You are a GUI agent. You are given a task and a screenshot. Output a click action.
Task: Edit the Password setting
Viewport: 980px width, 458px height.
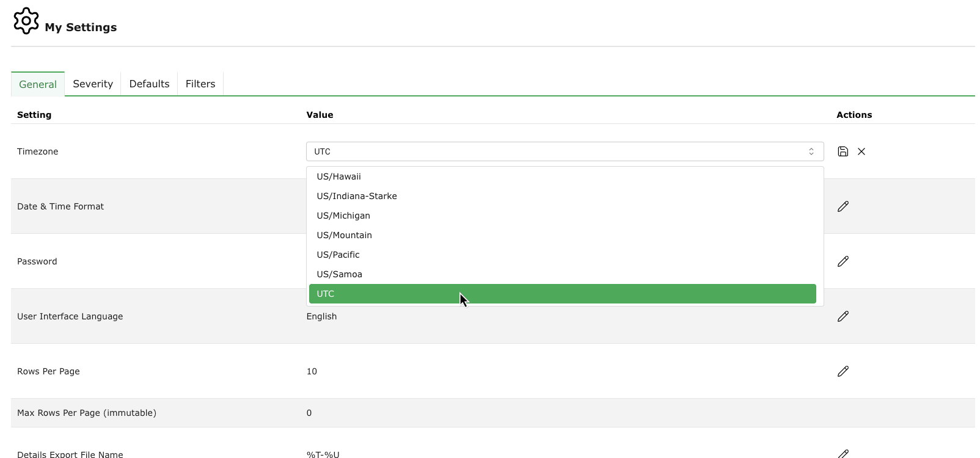[x=843, y=261]
